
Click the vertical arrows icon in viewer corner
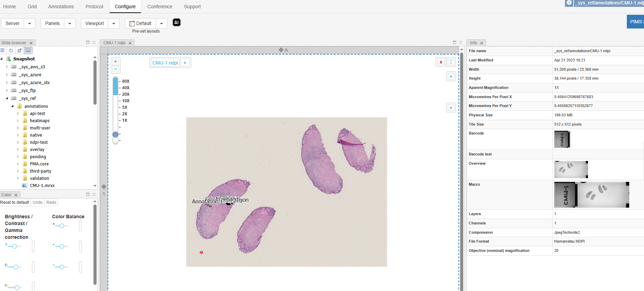(x=451, y=62)
